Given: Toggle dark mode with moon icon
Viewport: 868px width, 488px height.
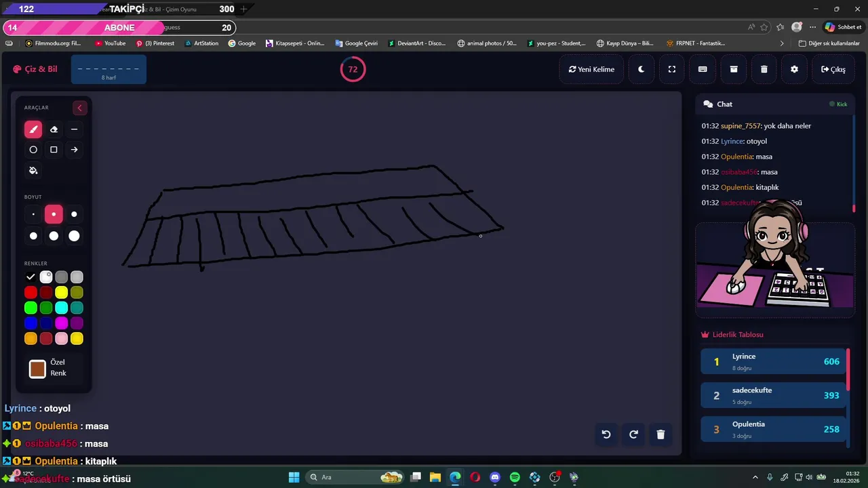Looking at the screenshot, I should [x=641, y=69].
